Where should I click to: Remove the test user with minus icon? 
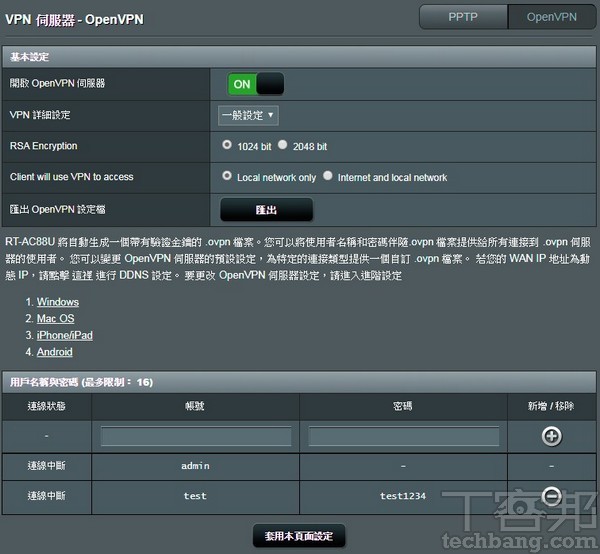tap(551, 495)
